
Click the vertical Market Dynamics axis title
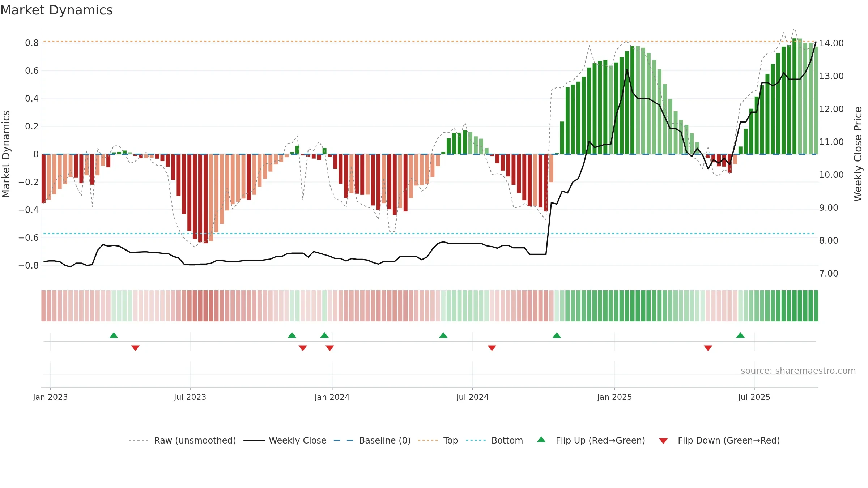pos(6,154)
